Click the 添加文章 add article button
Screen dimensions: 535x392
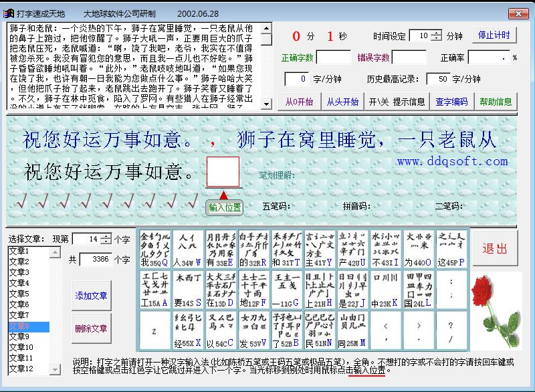click(x=91, y=296)
